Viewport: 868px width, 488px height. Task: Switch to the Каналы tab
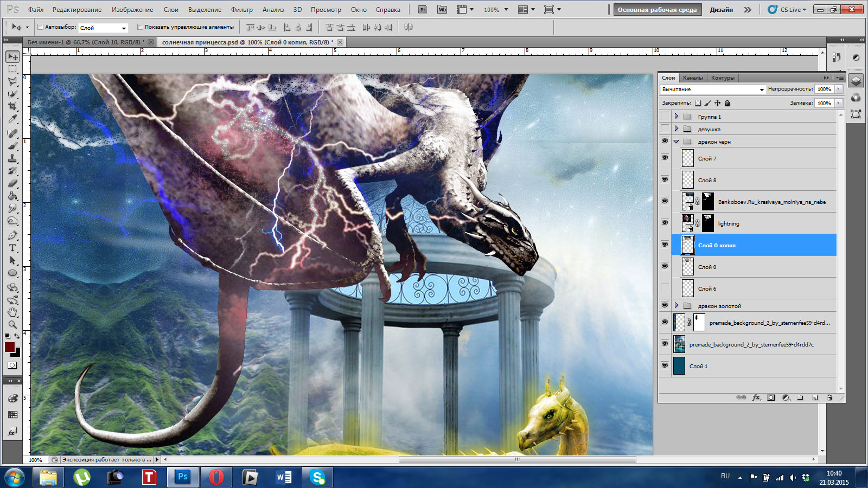click(x=693, y=78)
